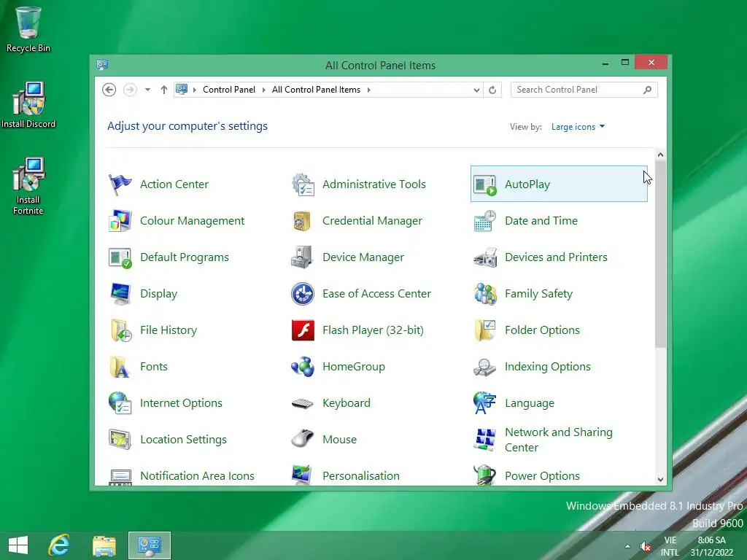Open the Administrative Tools icon
Viewport: 747px width, 560px height.
click(x=303, y=184)
